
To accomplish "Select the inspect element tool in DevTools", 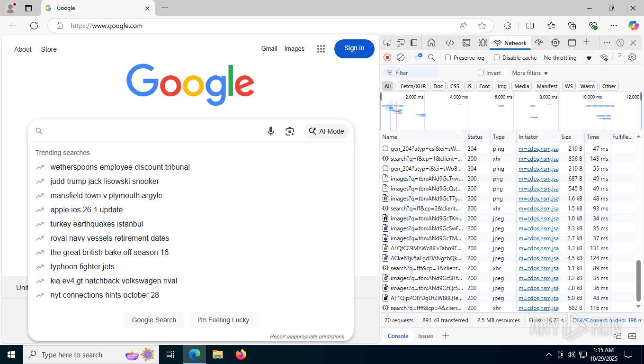I will [x=387, y=43].
